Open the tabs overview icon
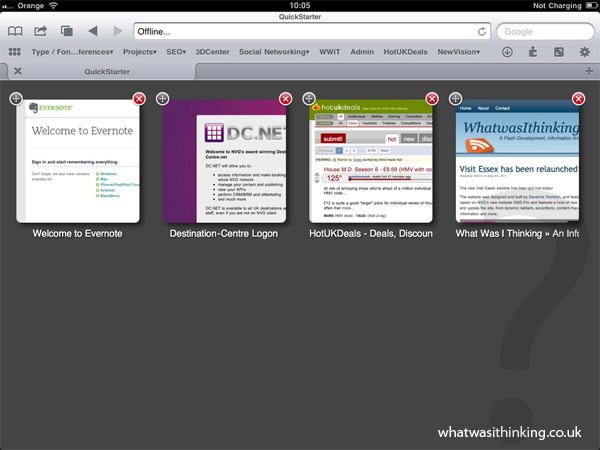The width and height of the screenshot is (600, 450). [67, 31]
